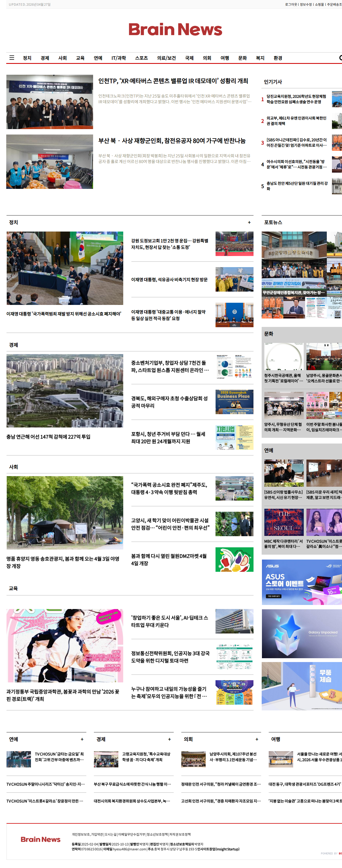Open the 개인정보보호 footer link
Image resolution: width=342 pixels, height=868 pixels.
click(80, 834)
